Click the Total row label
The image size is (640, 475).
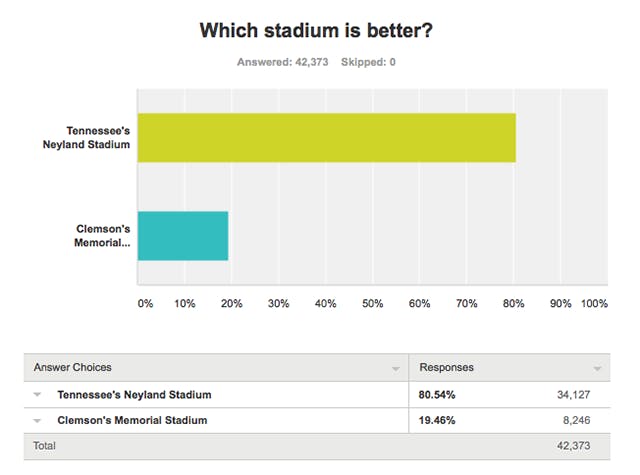(44, 446)
